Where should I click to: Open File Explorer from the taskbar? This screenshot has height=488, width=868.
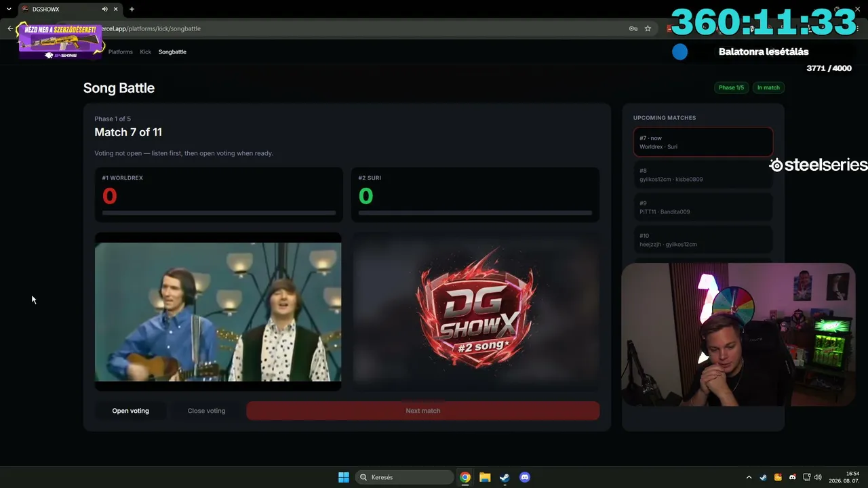point(485,477)
